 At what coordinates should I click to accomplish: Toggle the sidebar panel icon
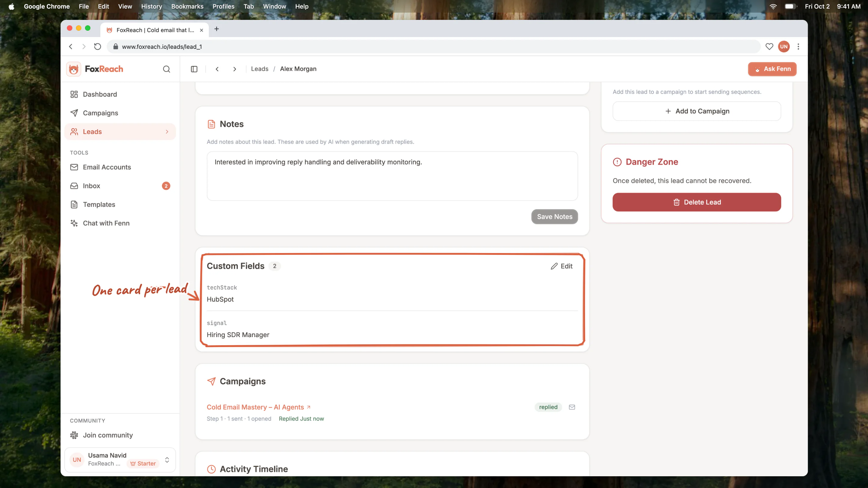tap(194, 69)
